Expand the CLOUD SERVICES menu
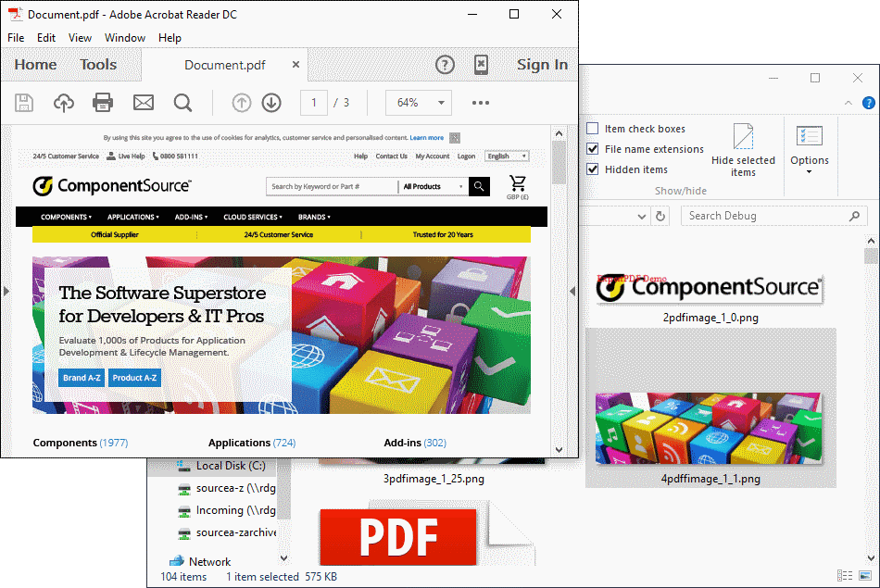The image size is (880, 588). [253, 217]
